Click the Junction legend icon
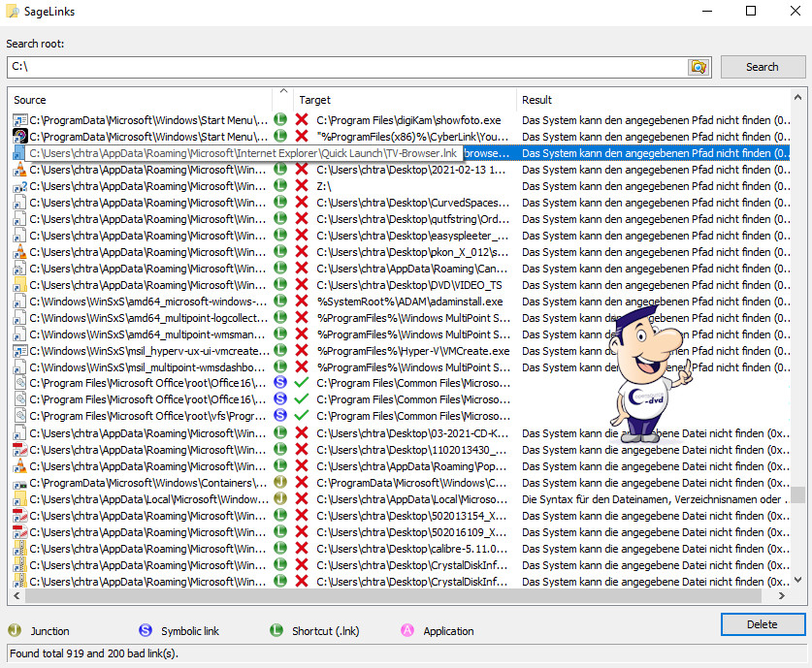Viewport: 812px width, 668px height. pyautogui.click(x=15, y=631)
